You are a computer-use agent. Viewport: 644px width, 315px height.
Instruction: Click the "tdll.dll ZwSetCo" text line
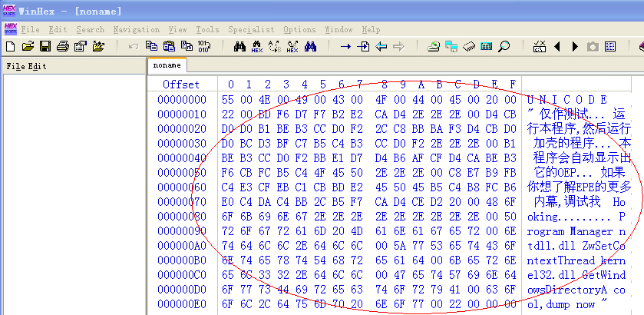click(576, 246)
